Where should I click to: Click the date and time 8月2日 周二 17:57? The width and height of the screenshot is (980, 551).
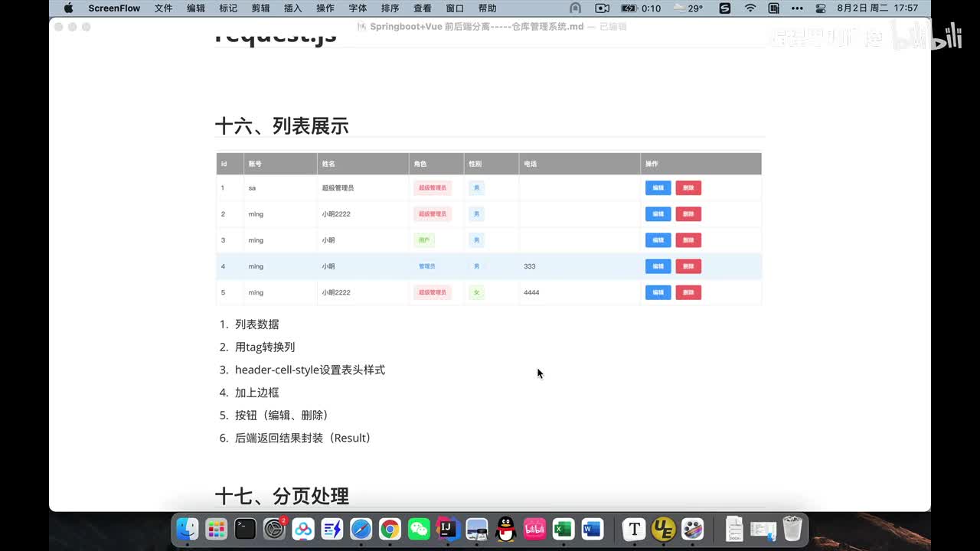(x=877, y=8)
